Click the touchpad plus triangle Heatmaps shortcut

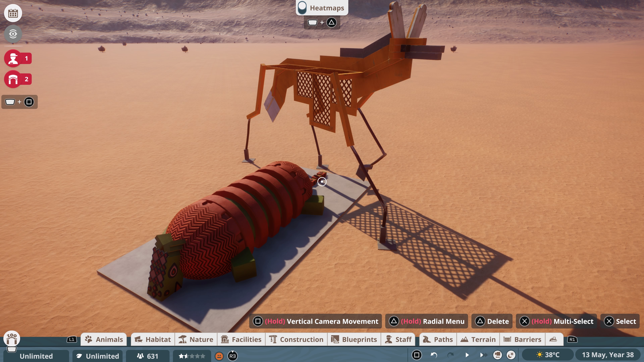click(x=322, y=22)
